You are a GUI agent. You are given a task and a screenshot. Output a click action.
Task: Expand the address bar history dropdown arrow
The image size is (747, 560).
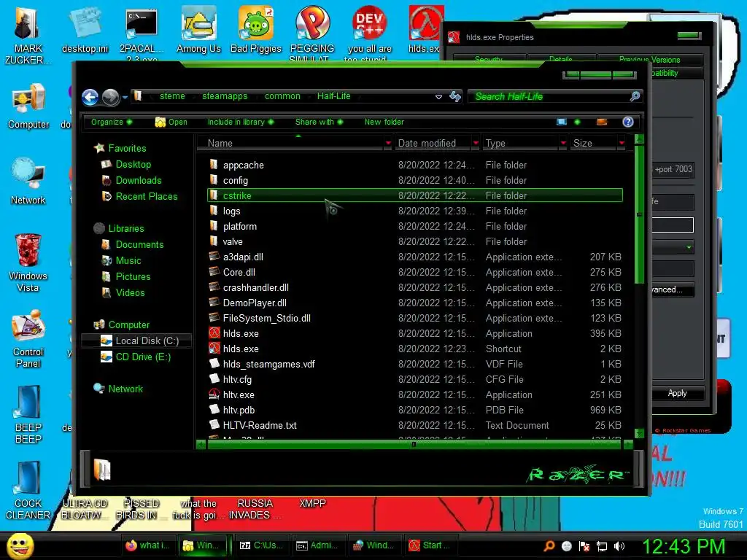click(438, 97)
